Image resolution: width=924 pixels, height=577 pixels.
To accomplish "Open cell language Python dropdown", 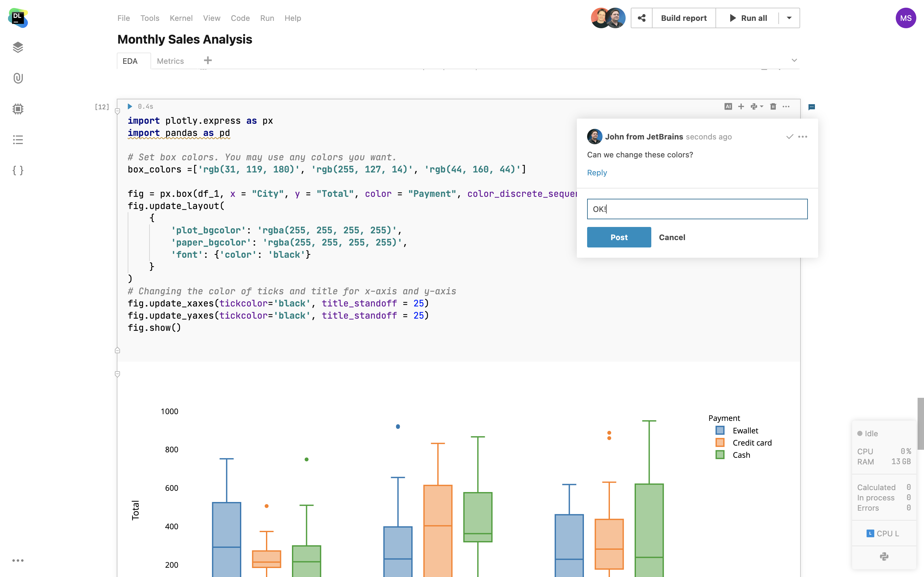I will [x=757, y=106].
